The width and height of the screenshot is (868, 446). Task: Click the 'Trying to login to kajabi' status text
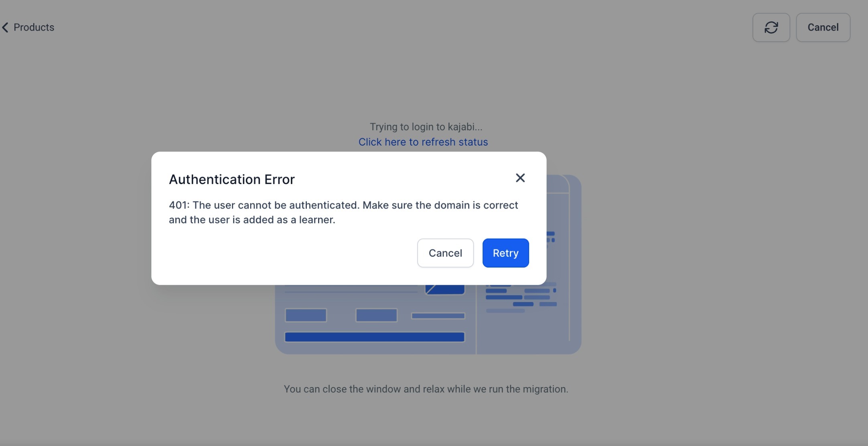click(x=426, y=127)
